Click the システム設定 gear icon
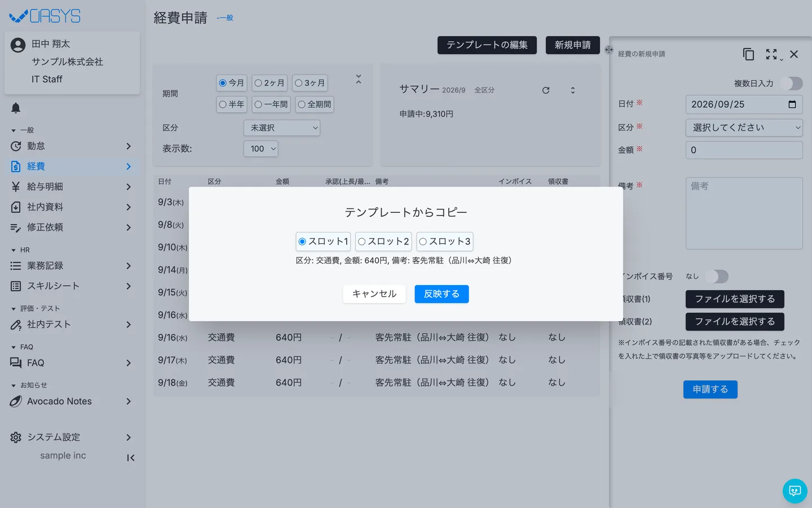The height and width of the screenshot is (508, 812). [16, 437]
